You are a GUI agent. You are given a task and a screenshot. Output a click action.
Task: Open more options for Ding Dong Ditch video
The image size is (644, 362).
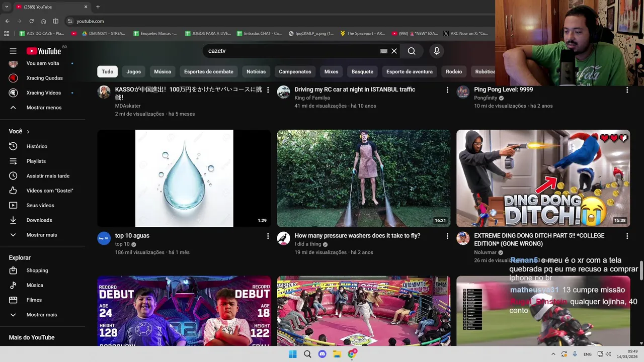click(627, 236)
